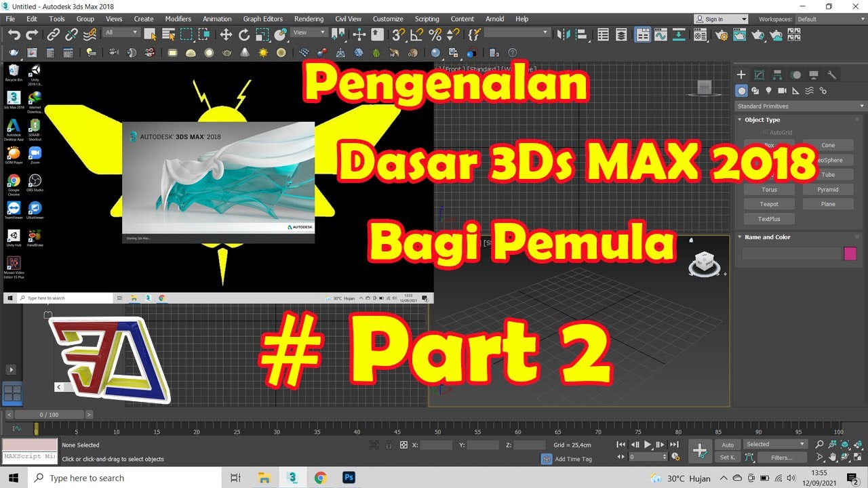Click the object name input field

(x=791, y=253)
